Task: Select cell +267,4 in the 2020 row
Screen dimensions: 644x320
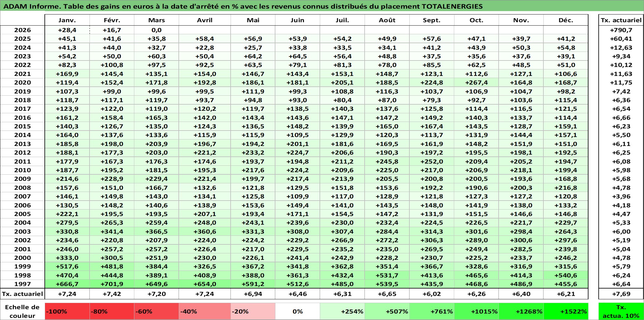Action: pos(476,82)
